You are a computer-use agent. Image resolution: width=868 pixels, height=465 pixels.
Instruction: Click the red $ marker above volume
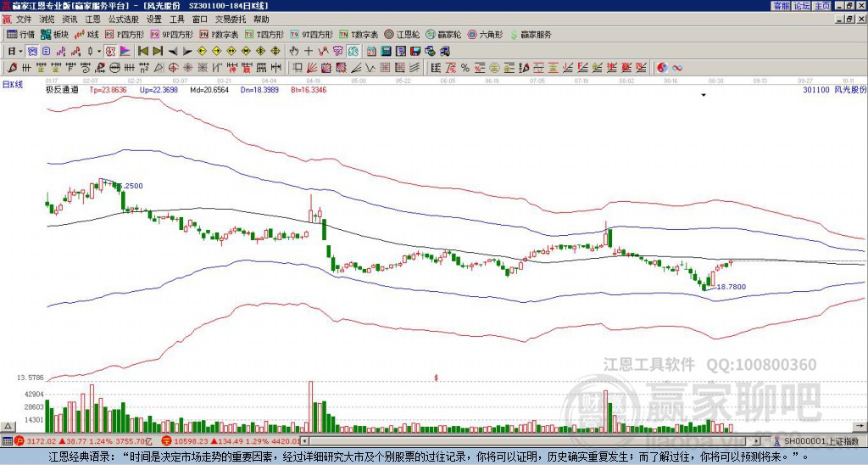pyautogui.click(x=437, y=378)
